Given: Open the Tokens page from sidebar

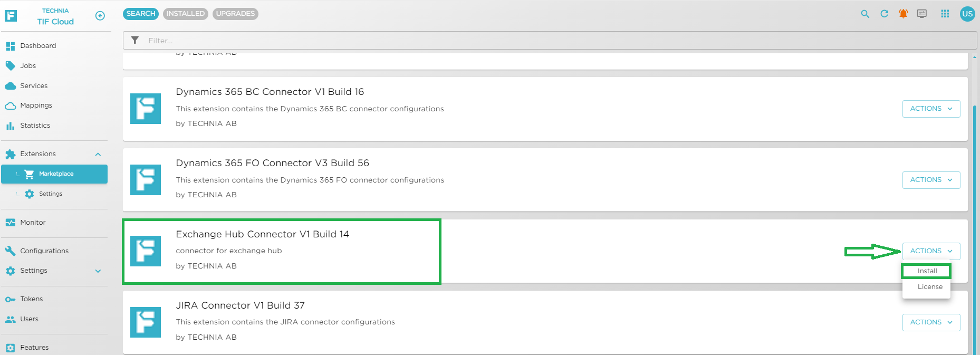Looking at the screenshot, I should point(32,299).
